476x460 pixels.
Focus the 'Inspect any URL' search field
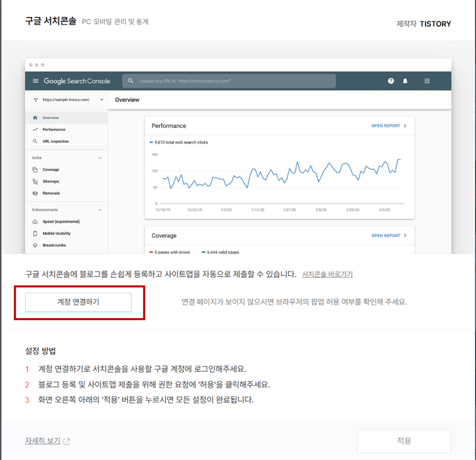pyautogui.click(x=229, y=81)
